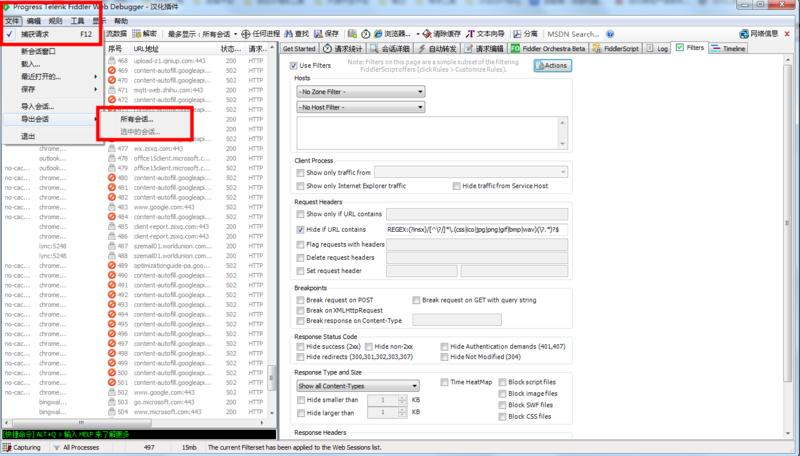Switch to the Timeline tab
800x456 pixels.
click(729, 48)
